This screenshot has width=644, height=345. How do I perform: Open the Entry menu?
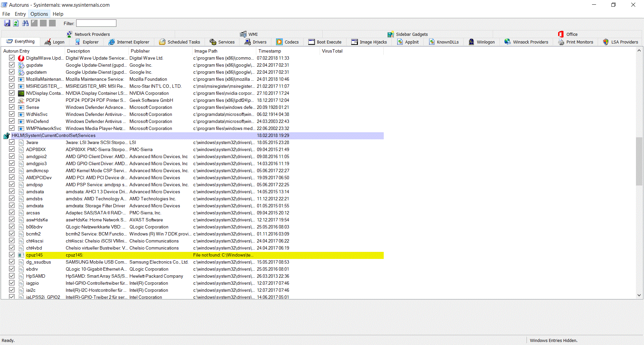click(x=20, y=14)
